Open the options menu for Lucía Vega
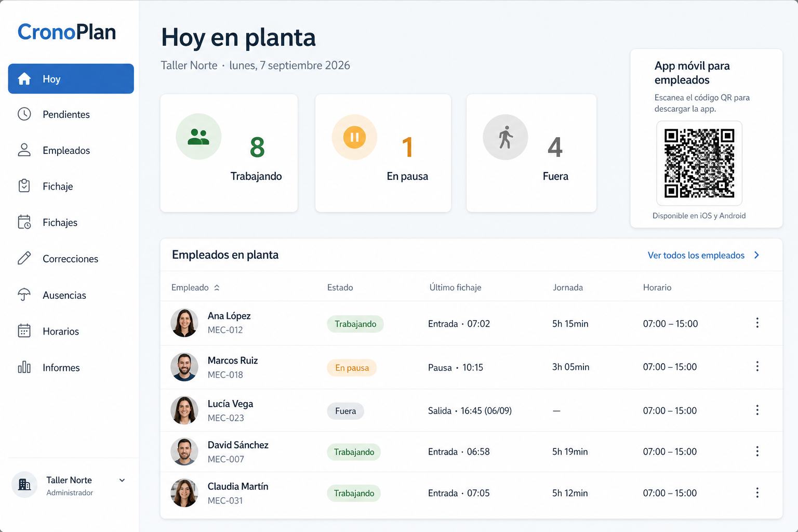Viewport: 798px width, 532px height. 757,410
